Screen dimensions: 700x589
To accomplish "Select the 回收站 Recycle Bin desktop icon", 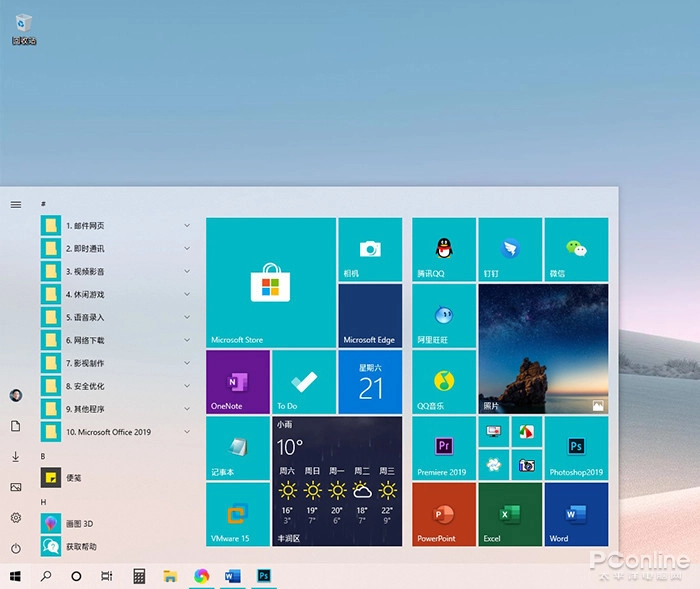I will [x=24, y=29].
